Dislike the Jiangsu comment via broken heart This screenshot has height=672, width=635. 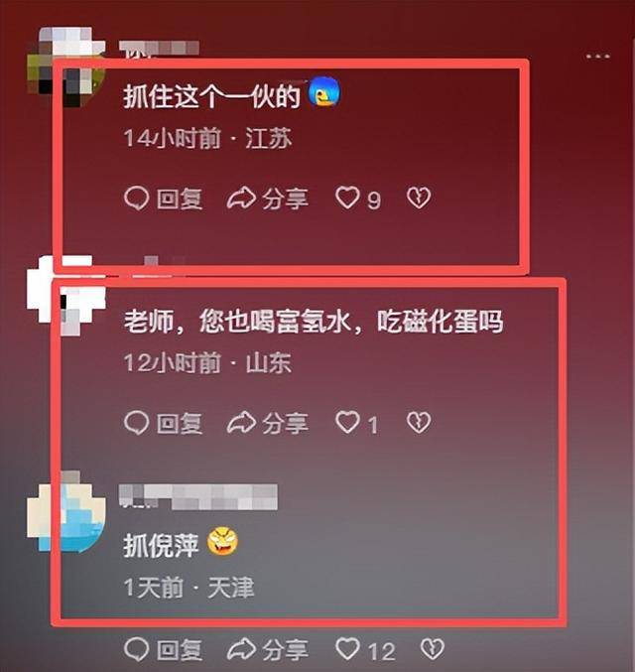point(418,198)
